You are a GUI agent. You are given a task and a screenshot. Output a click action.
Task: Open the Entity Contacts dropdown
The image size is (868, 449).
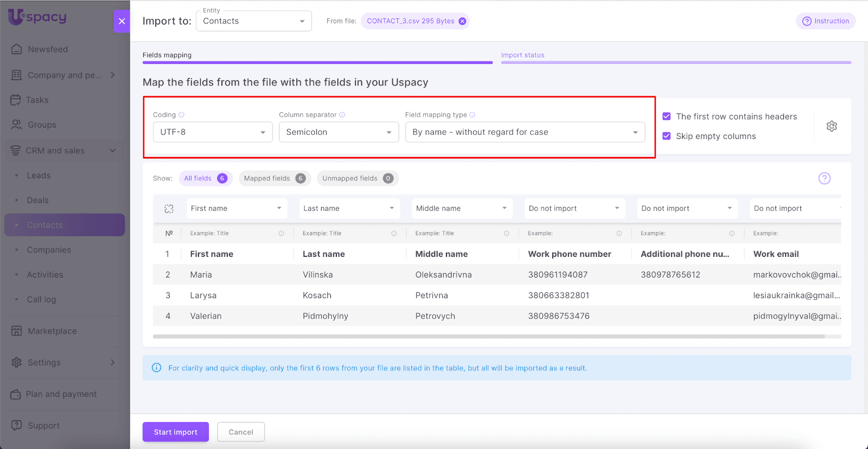[x=253, y=21]
